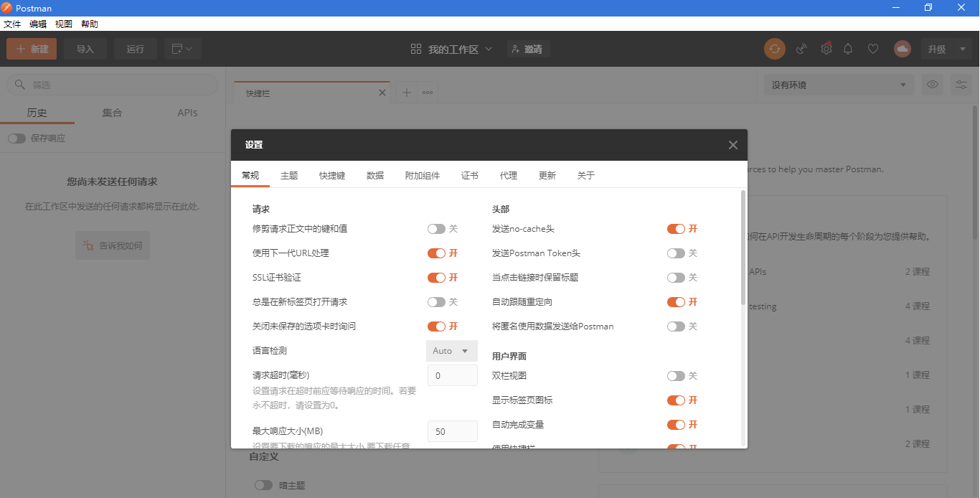
Task: Click 邀请 button
Action: [528, 49]
